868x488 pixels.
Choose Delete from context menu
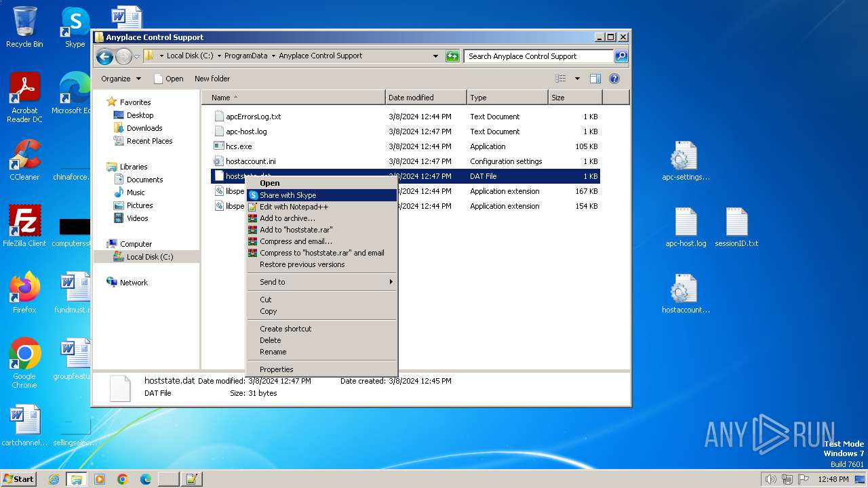point(321,340)
